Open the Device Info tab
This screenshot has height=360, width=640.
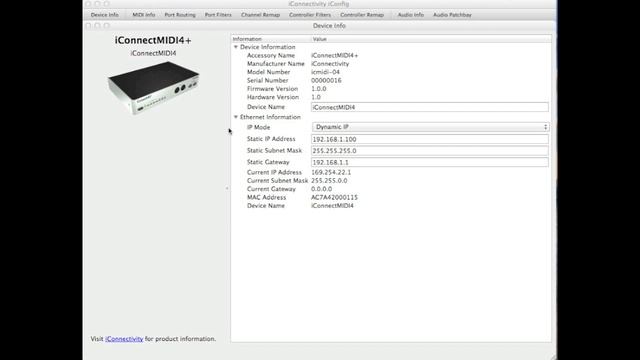105,15
